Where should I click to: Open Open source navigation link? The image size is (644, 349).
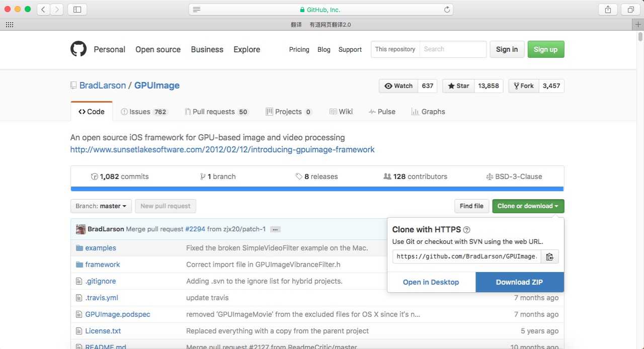point(158,49)
